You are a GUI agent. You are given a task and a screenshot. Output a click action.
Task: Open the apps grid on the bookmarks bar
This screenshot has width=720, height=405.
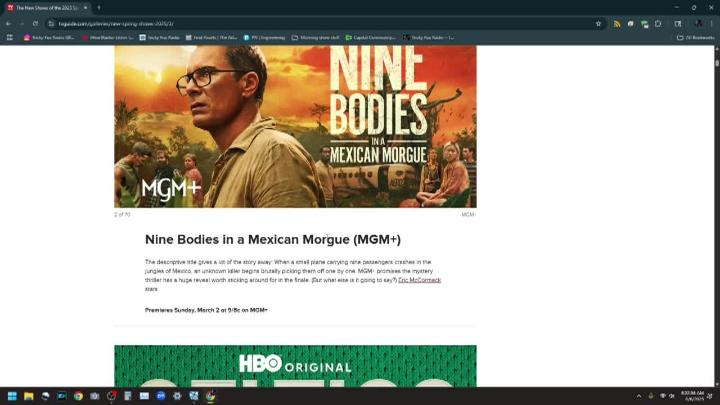(x=10, y=38)
